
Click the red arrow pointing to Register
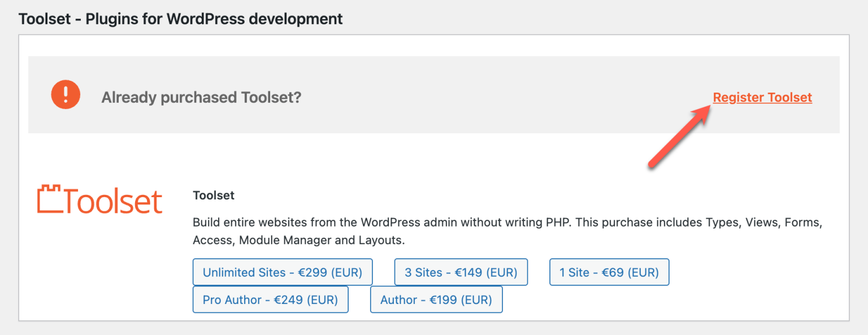[x=678, y=137]
